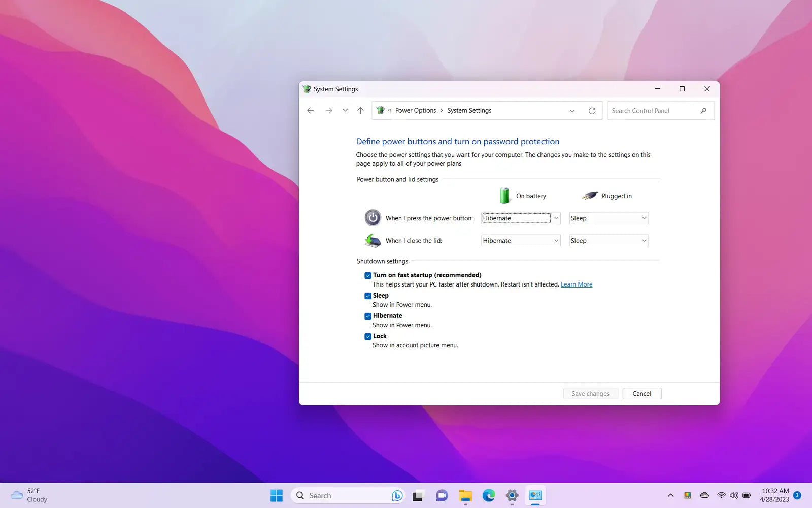
Task: Click the Cancel button
Action: point(641,394)
